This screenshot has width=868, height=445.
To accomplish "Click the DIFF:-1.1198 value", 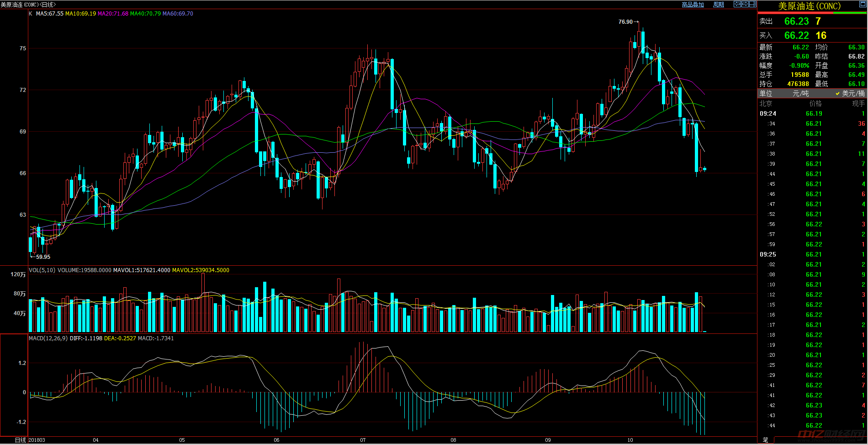I will (x=86, y=338).
